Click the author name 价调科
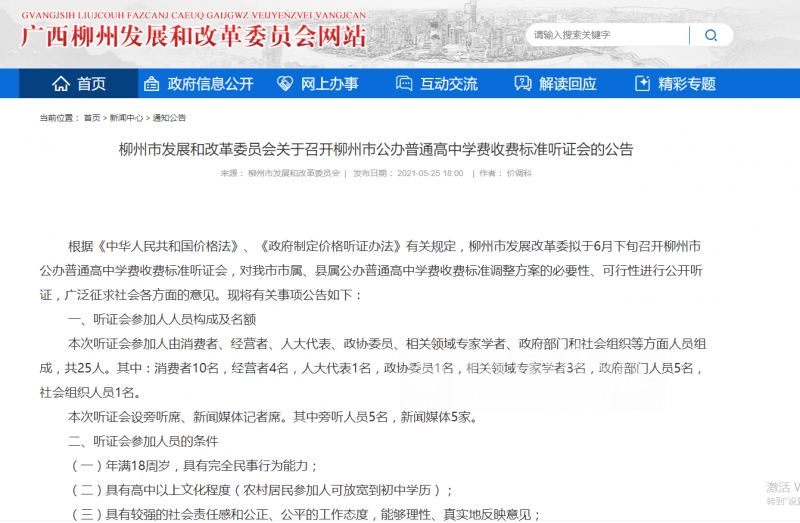This screenshot has height=523, width=800. [519, 173]
